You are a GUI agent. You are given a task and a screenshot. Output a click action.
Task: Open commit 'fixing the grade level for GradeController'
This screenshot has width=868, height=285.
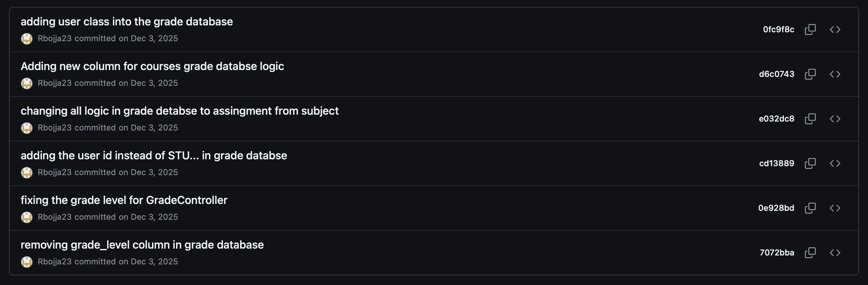click(x=124, y=200)
